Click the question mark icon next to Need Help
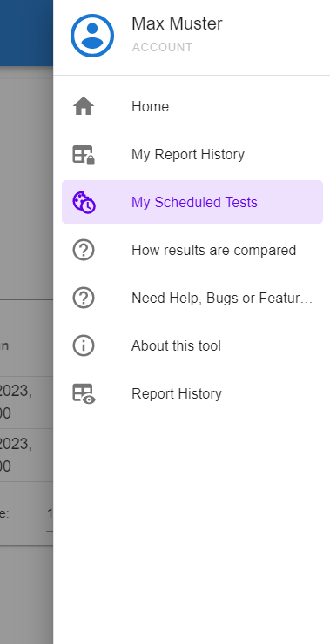The width and height of the screenshot is (330, 644). pyautogui.click(x=84, y=298)
